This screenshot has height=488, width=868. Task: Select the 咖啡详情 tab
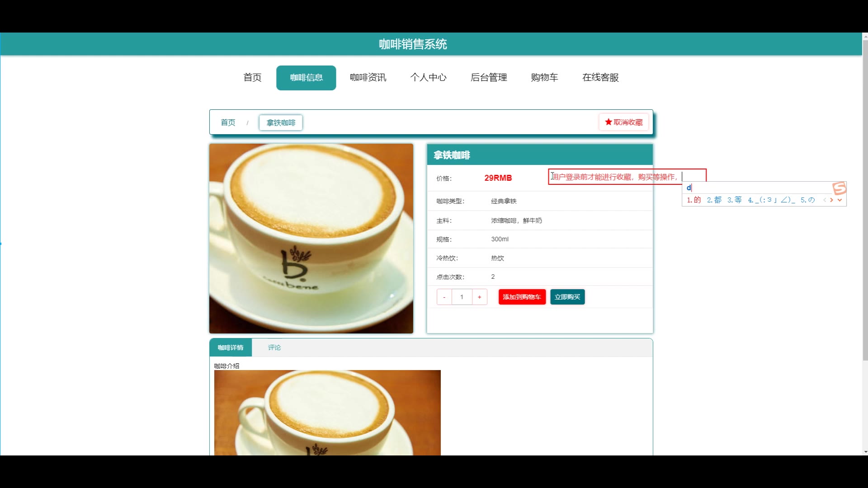coord(231,347)
